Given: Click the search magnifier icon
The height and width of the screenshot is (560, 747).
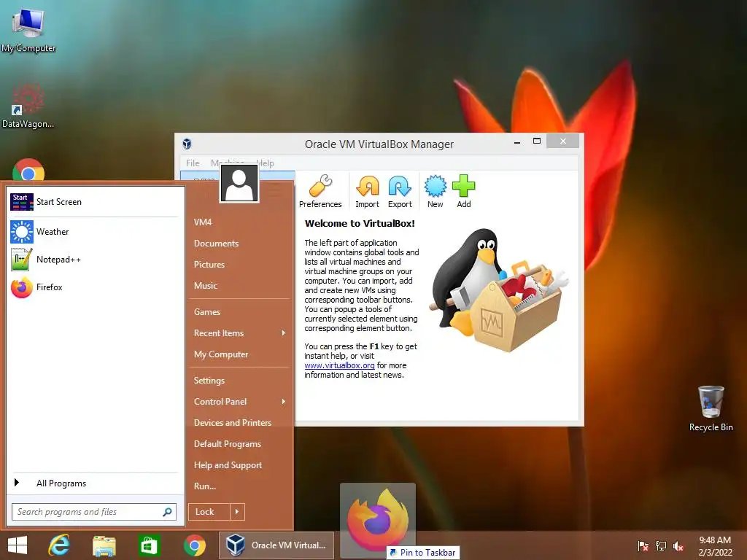Looking at the screenshot, I should coord(167,512).
